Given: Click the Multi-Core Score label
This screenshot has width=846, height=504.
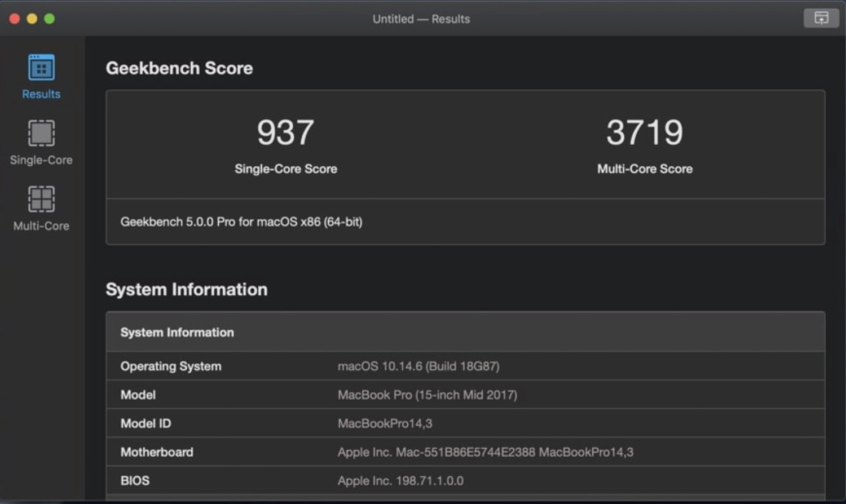Looking at the screenshot, I should [x=645, y=169].
